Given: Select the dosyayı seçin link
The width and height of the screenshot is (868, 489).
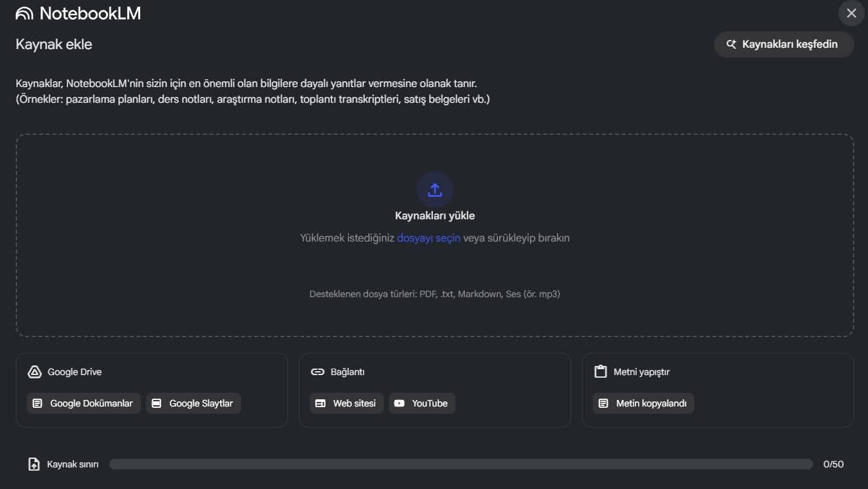Looking at the screenshot, I should click(x=428, y=238).
